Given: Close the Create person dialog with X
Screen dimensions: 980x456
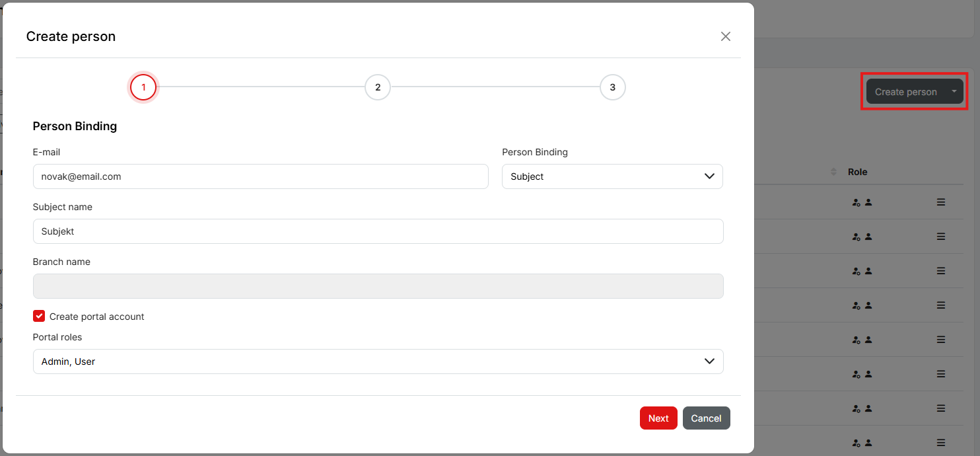Looking at the screenshot, I should point(725,36).
